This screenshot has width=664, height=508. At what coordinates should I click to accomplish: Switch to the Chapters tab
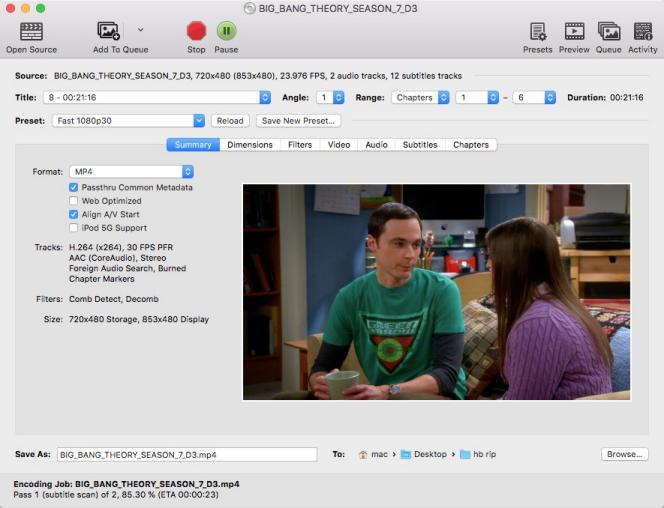(x=471, y=145)
